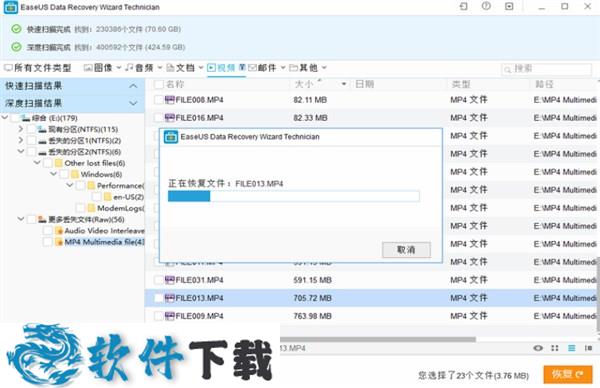Switch to thumbnail view icon in the bottom bar
The width and height of the screenshot is (600, 388).
click(x=555, y=348)
